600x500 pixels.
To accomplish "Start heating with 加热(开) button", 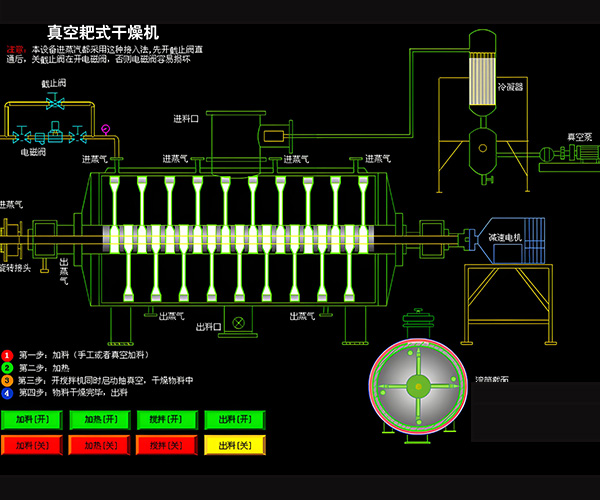I will pos(99,420).
